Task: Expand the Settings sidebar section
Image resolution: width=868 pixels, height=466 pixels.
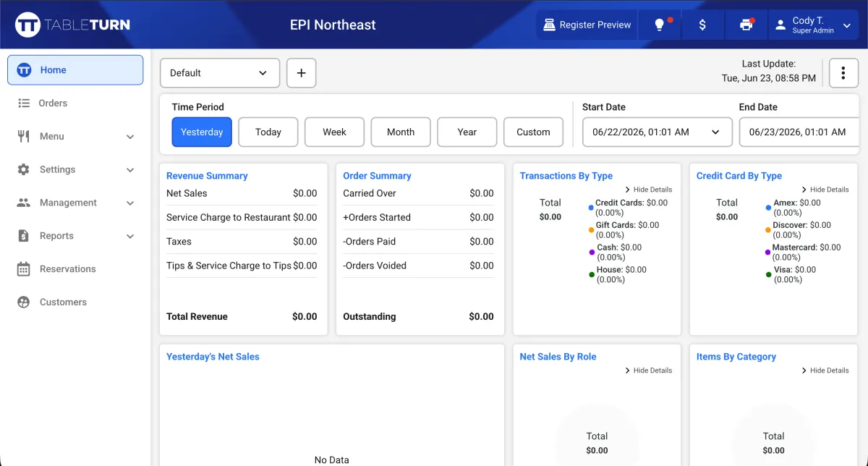Action: 130,170
